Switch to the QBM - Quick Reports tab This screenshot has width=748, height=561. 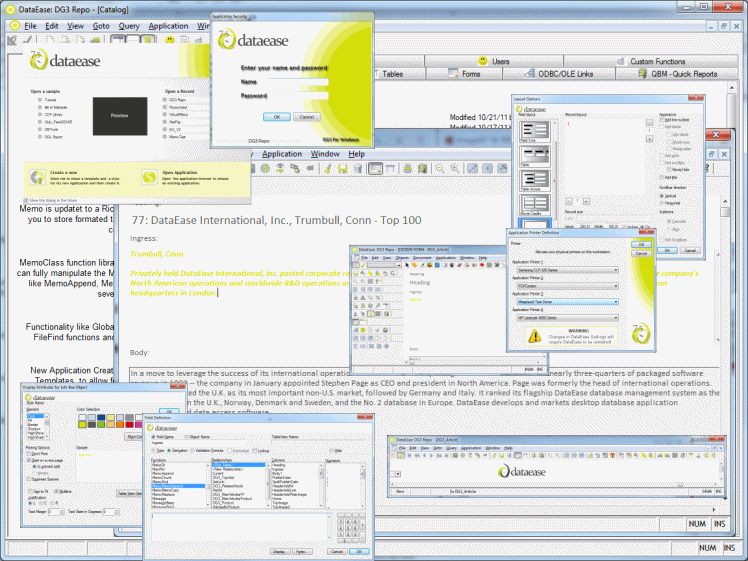[x=677, y=74]
